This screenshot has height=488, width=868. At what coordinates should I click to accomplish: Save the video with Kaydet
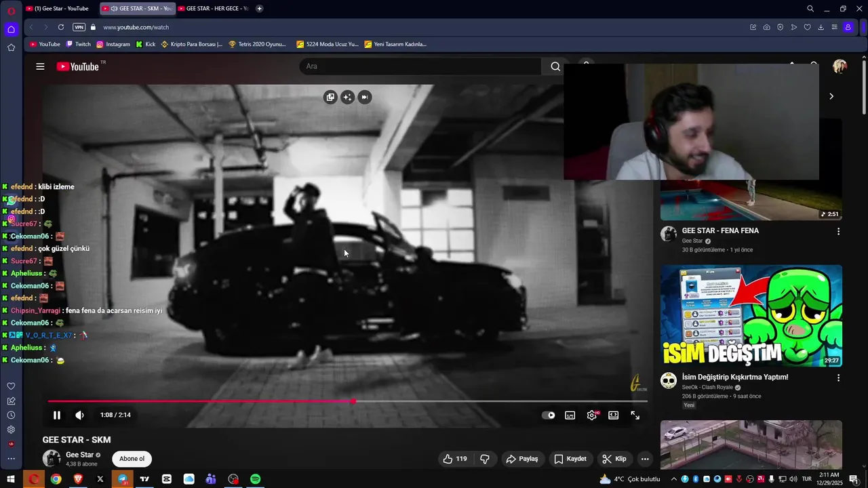point(570,459)
